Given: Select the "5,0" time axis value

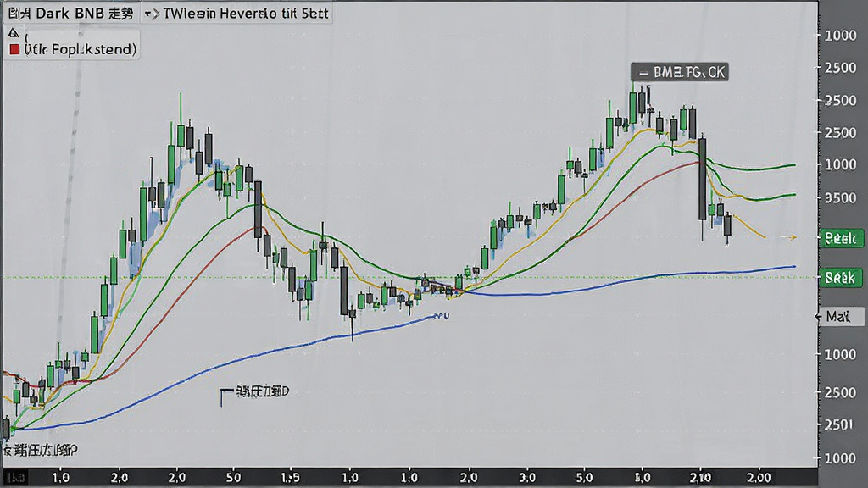Looking at the screenshot, I should point(584,477).
